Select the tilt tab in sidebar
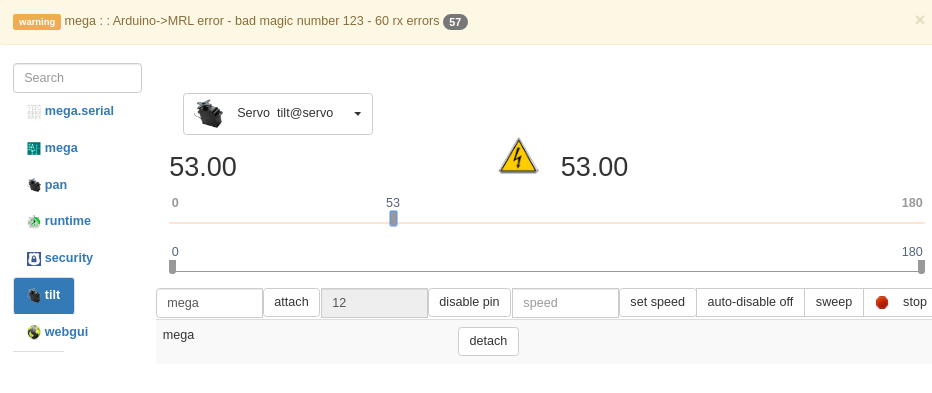The width and height of the screenshot is (932, 393). click(x=44, y=295)
